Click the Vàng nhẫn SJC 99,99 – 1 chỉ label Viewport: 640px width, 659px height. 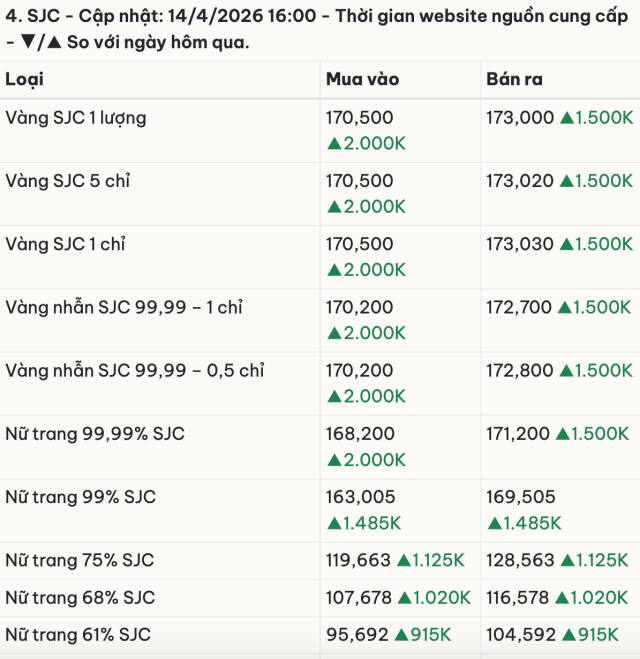124,308
